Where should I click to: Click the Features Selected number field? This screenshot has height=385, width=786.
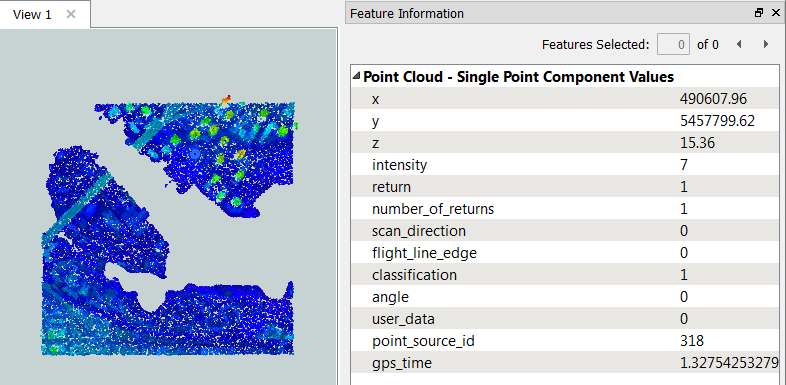pyautogui.click(x=673, y=45)
